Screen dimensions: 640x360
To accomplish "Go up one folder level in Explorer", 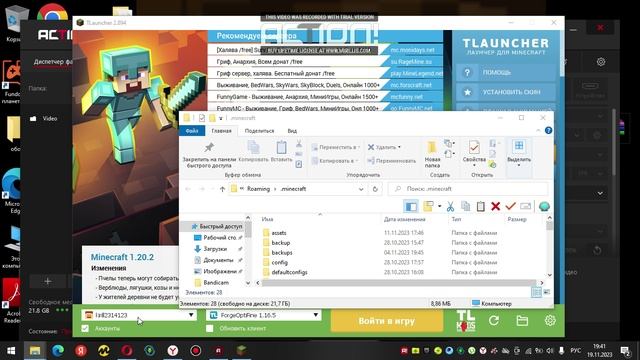I will pyautogui.click(x=222, y=189).
